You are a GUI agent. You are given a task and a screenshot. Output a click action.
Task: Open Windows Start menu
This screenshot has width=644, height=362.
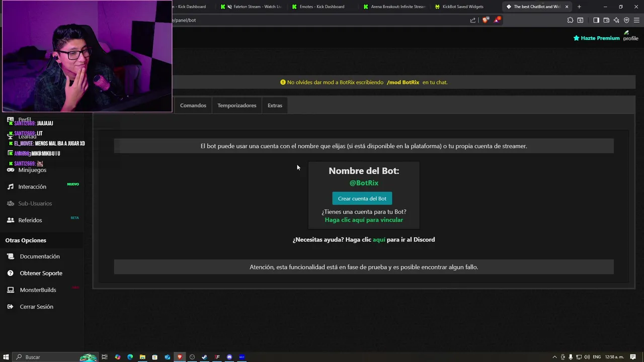click(x=6, y=357)
